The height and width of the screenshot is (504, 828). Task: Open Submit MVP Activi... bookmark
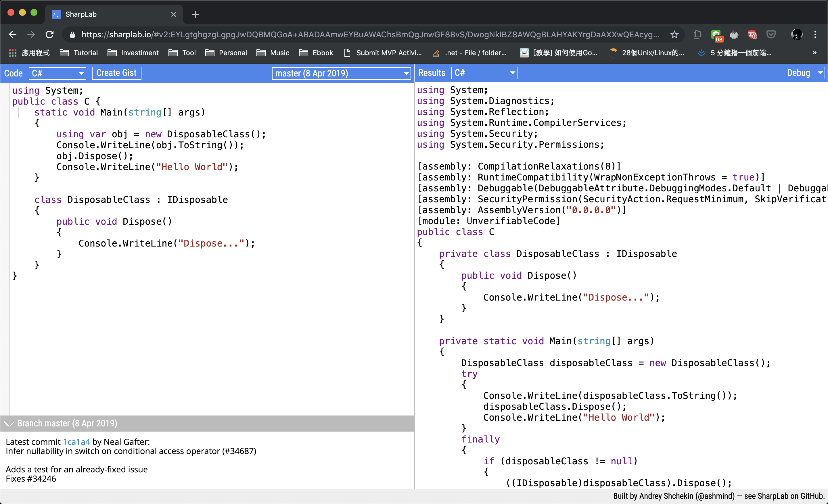(x=383, y=53)
